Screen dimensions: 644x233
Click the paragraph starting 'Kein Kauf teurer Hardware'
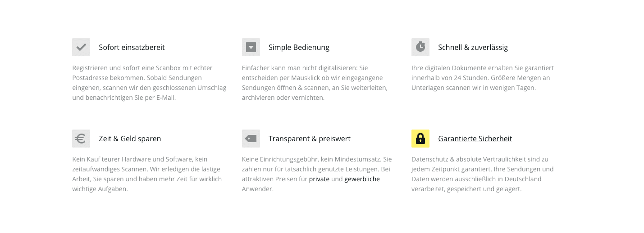[147, 174]
